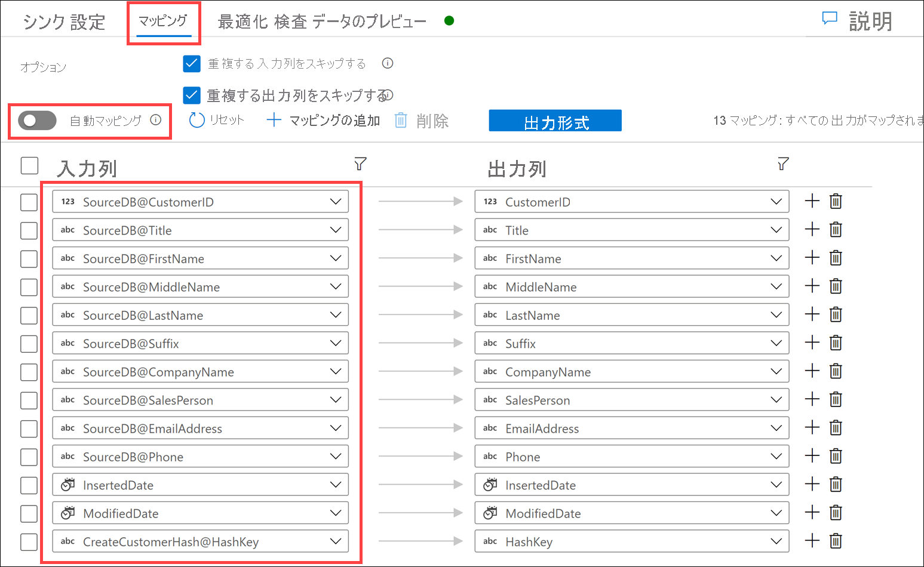The height and width of the screenshot is (567, 924).
Task: Open the CreateCustomerHash@HashKey input dropdown
Action: click(x=201, y=541)
